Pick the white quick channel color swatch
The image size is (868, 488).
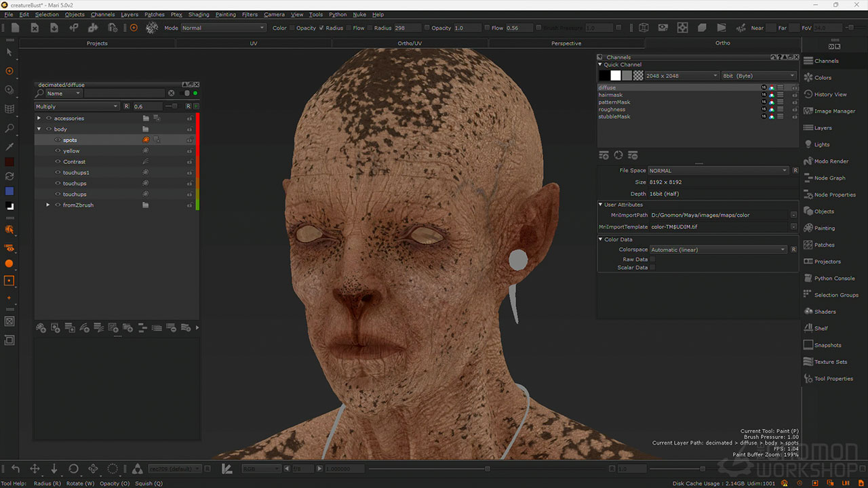pos(615,76)
